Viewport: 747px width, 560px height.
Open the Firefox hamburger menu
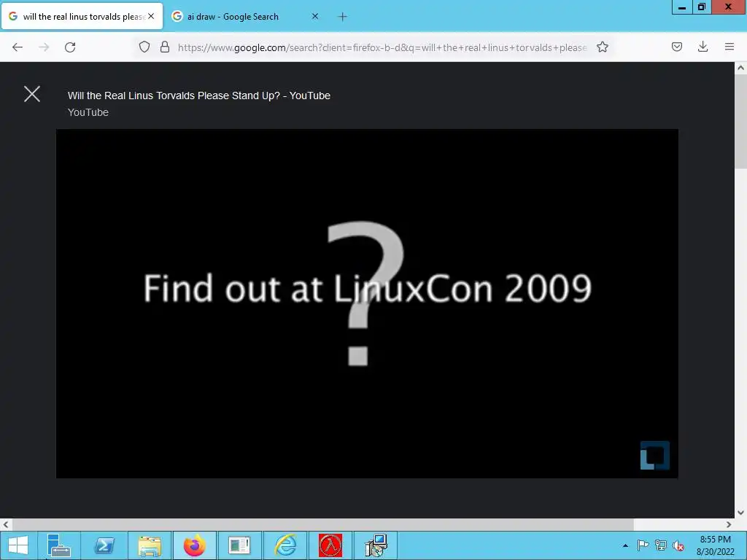coord(729,47)
